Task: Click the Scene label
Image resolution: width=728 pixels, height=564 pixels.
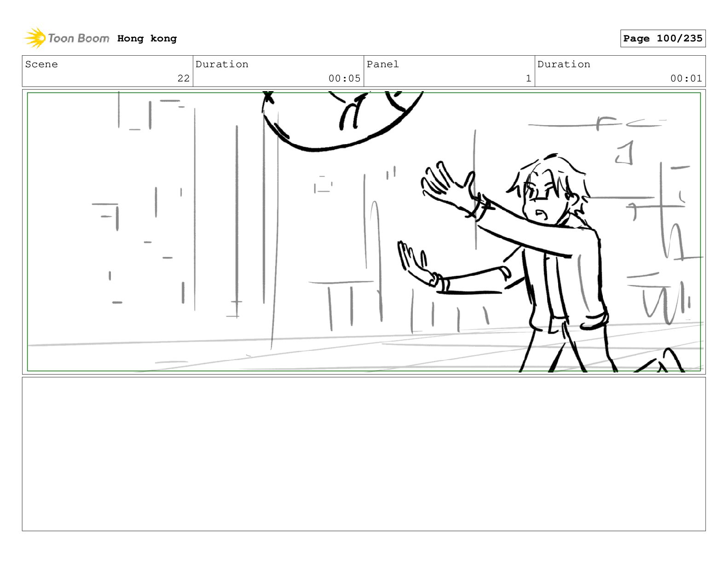Action: click(x=41, y=64)
